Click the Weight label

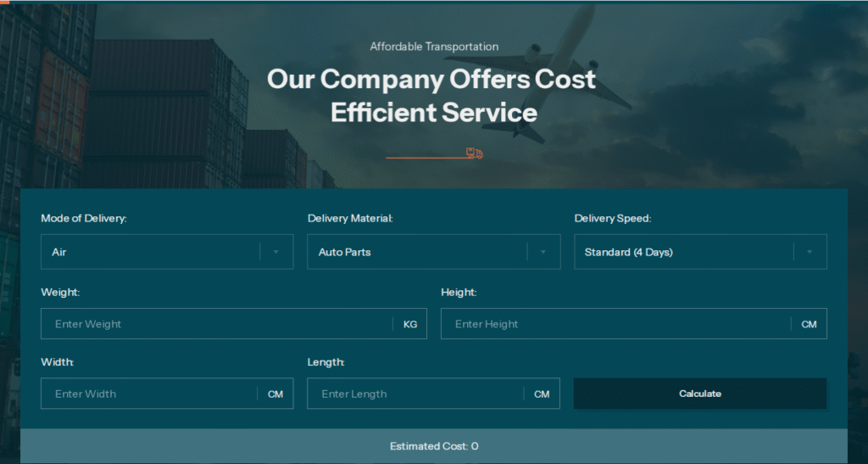point(60,292)
